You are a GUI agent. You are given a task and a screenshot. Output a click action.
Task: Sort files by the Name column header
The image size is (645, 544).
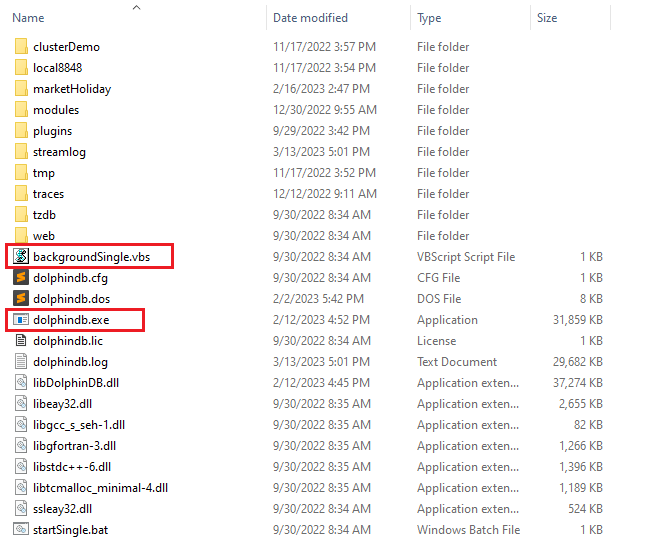[28, 18]
